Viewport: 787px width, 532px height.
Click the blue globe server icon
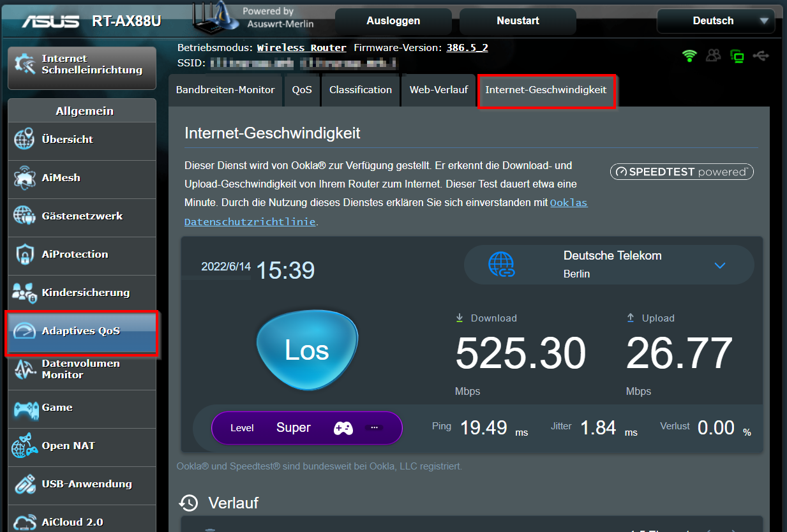click(502, 264)
